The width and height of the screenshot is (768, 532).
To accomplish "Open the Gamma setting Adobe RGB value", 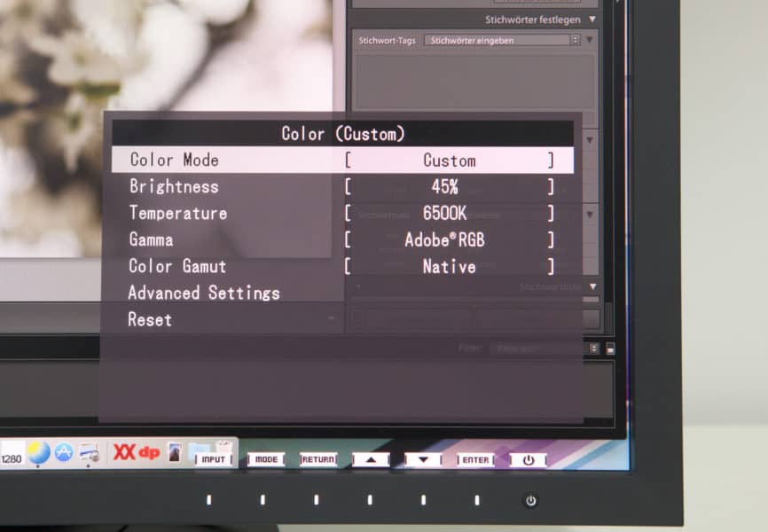I will pyautogui.click(x=449, y=240).
